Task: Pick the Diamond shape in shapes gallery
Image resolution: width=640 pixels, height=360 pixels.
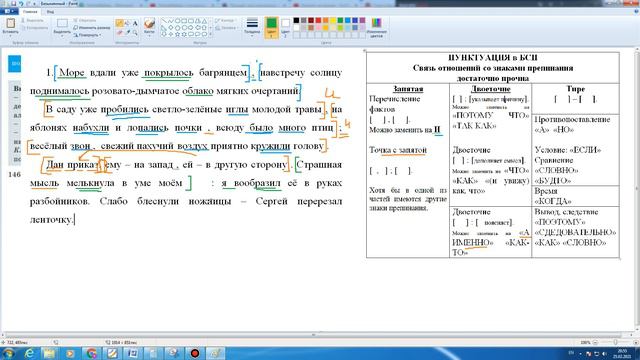Action: pos(170,28)
